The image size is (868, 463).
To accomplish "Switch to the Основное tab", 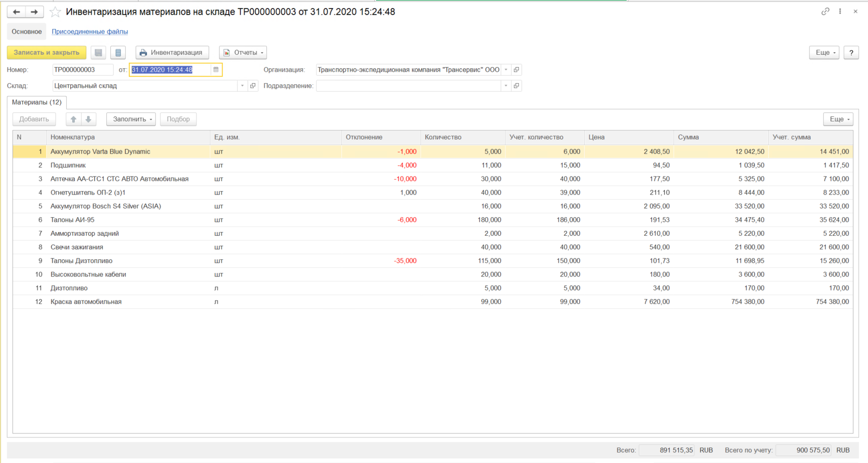I will click(27, 32).
